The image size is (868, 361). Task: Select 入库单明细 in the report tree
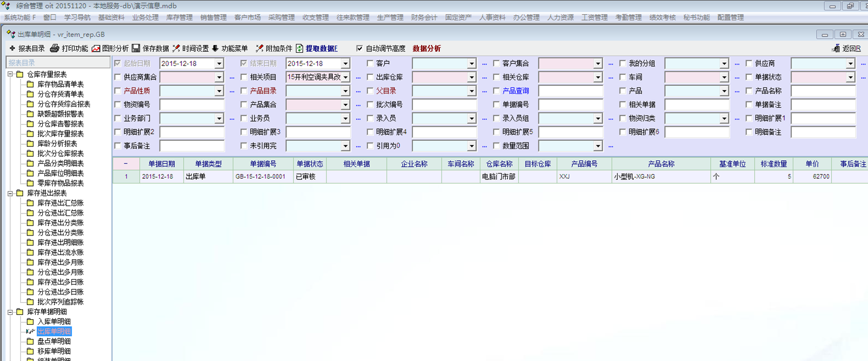(x=54, y=321)
